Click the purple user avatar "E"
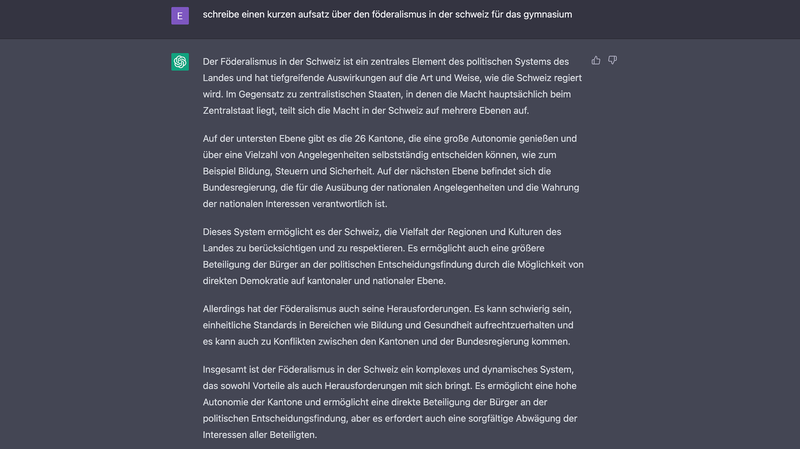The image size is (800, 449). coord(180,15)
